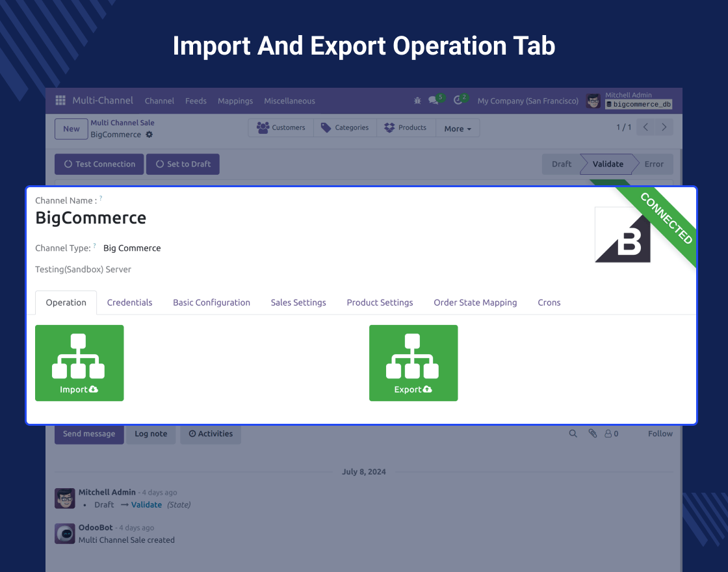The width and height of the screenshot is (728, 572).
Task: Select the Validate status stage
Action: click(x=608, y=164)
